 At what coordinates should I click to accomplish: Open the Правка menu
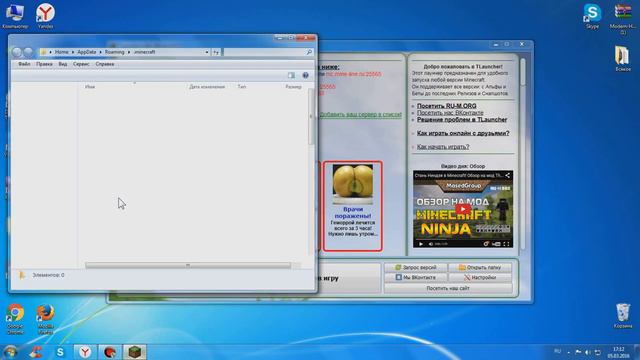[x=44, y=64]
